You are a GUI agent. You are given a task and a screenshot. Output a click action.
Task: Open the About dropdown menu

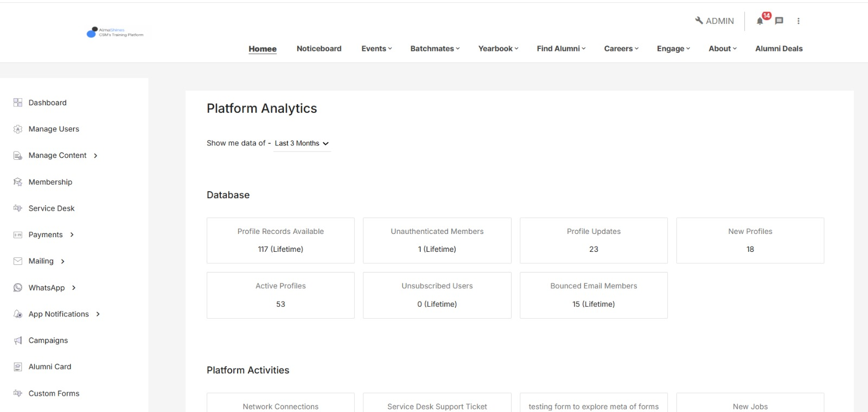723,48
